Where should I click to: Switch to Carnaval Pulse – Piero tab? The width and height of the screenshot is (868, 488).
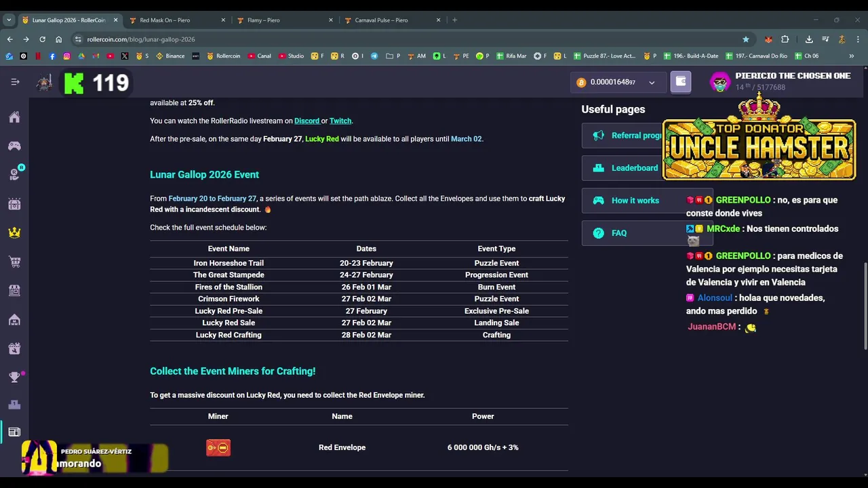click(391, 20)
